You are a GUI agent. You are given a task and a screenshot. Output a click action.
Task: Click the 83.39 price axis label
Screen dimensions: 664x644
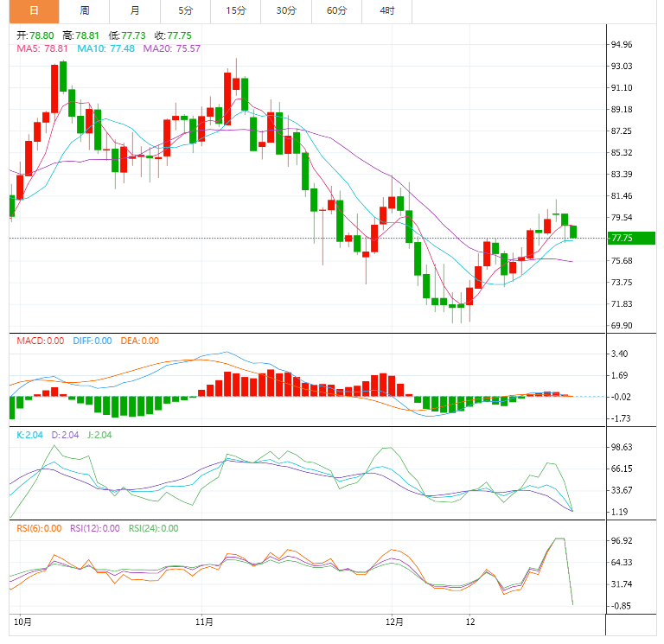click(x=622, y=174)
